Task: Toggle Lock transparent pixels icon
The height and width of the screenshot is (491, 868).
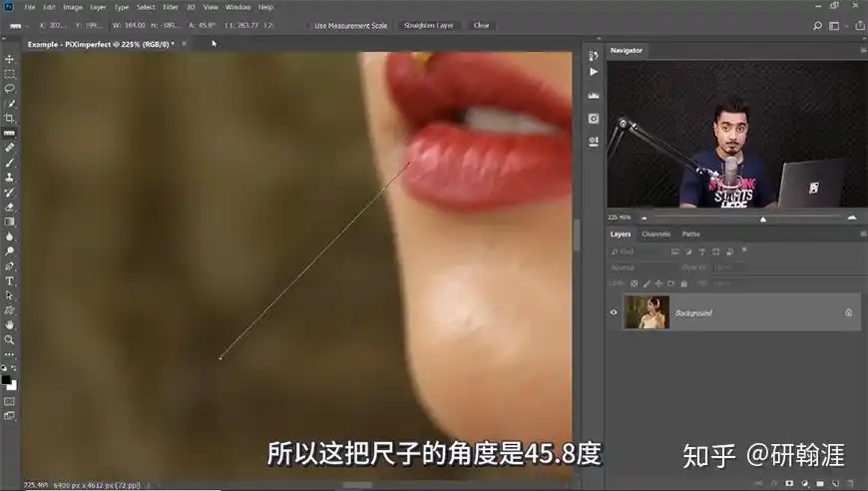Action: click(635, 283)
